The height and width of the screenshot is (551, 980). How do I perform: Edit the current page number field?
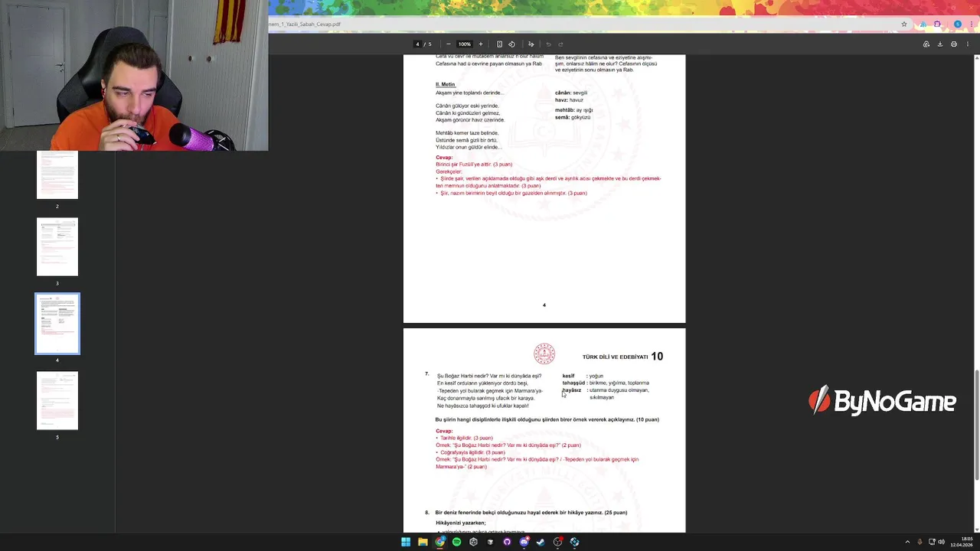pyautogui.click(x=417, y=44)
